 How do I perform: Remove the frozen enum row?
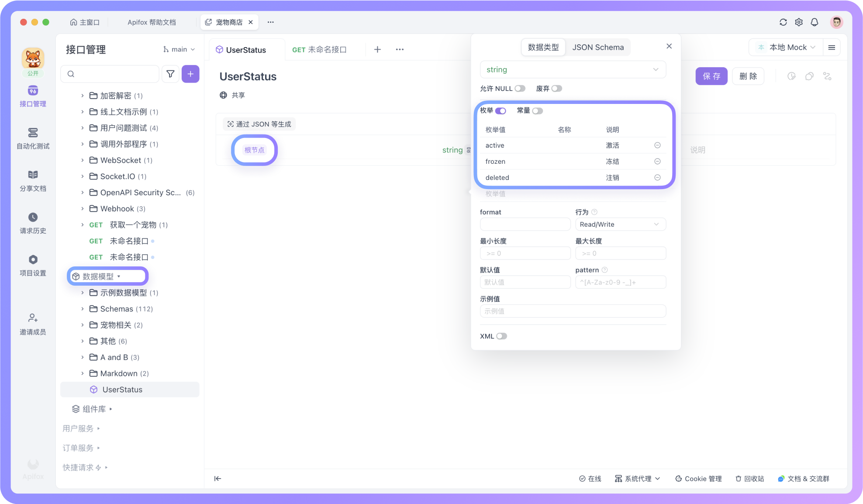(657, 162)
